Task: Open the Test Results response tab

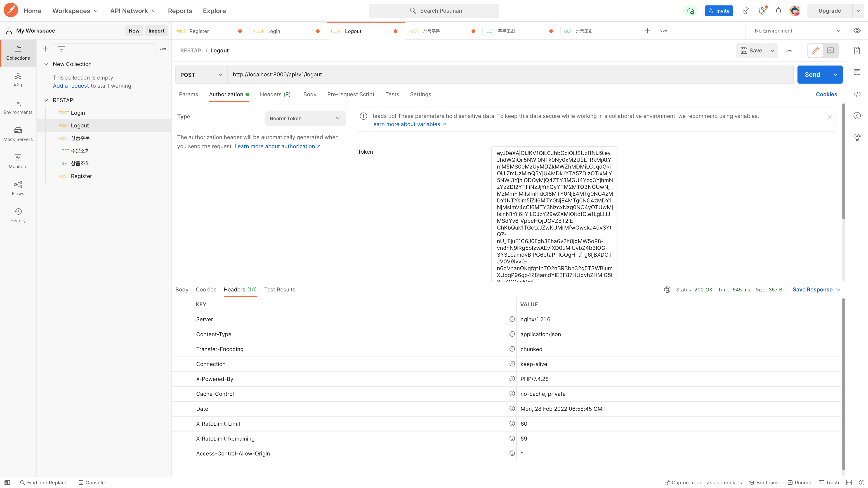Action: (279, 289)
